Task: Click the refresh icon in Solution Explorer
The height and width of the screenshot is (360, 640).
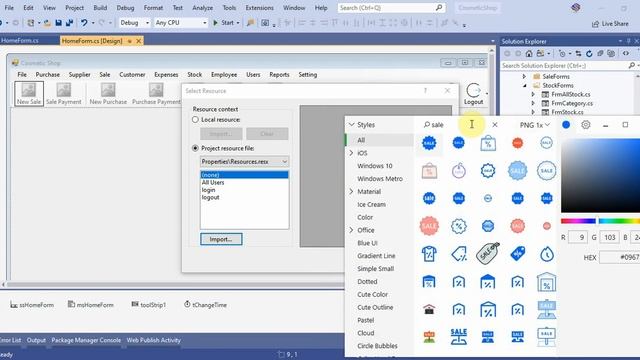Action: pyautogui.click(x=589, y=53)
